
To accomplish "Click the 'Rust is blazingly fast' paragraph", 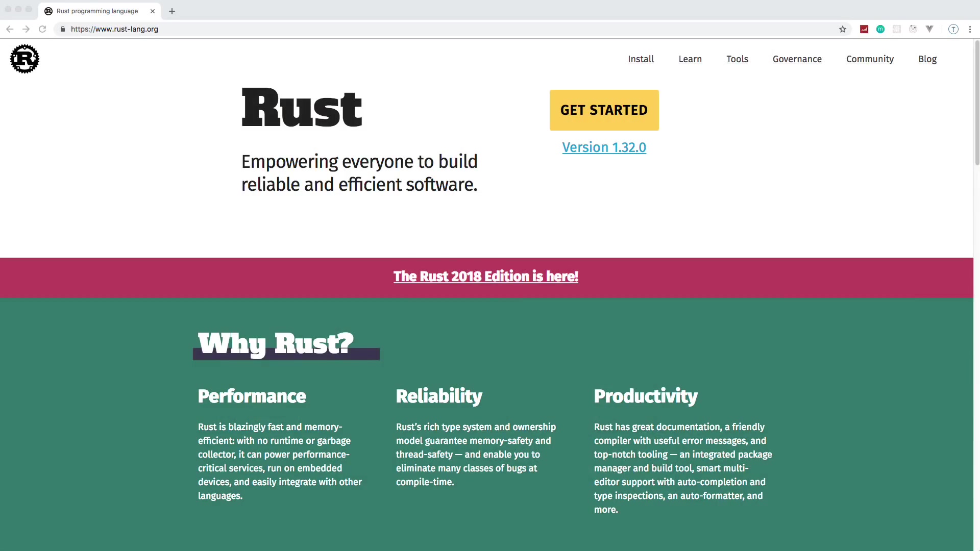I will (280, 461).
